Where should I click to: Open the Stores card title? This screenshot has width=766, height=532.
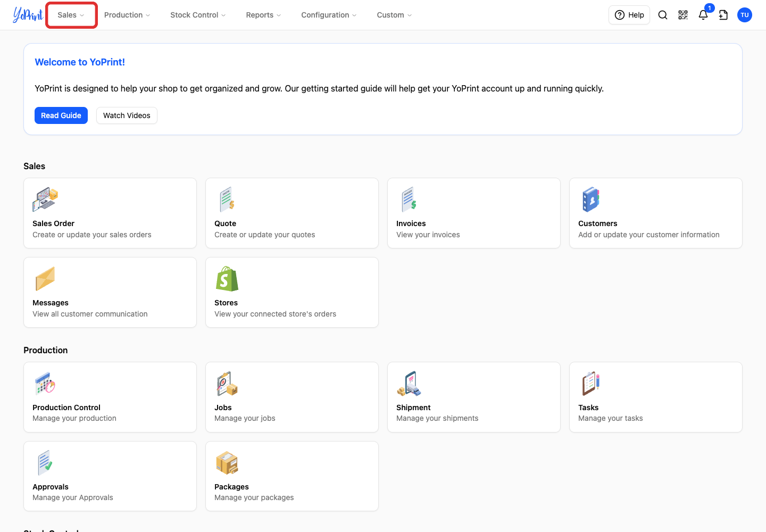click(226, 303)
